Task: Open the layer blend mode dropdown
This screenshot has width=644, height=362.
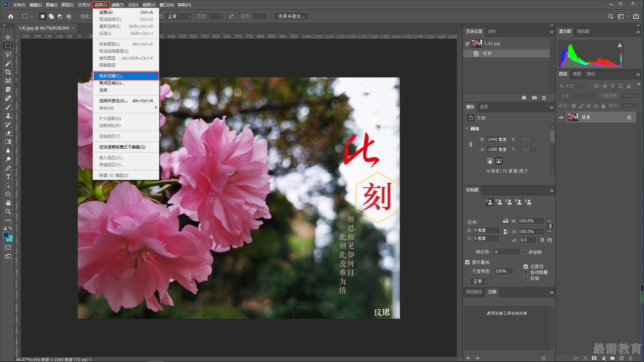Action: tap(577, 96)
